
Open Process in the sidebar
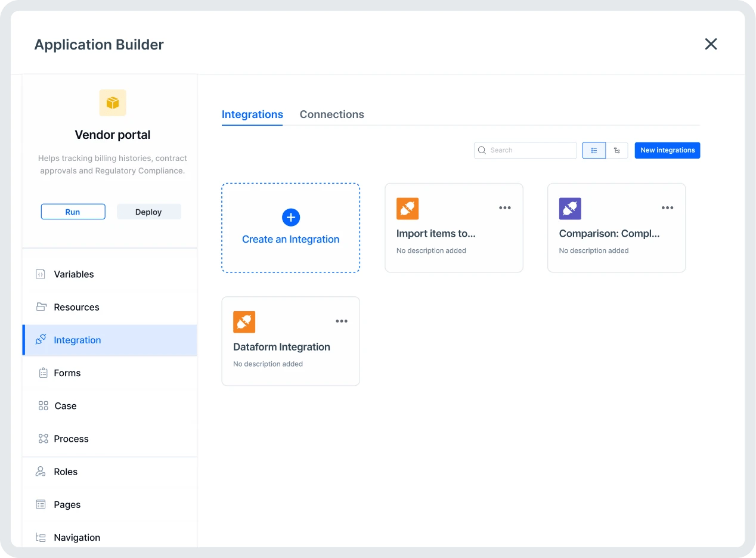[110, 439]
